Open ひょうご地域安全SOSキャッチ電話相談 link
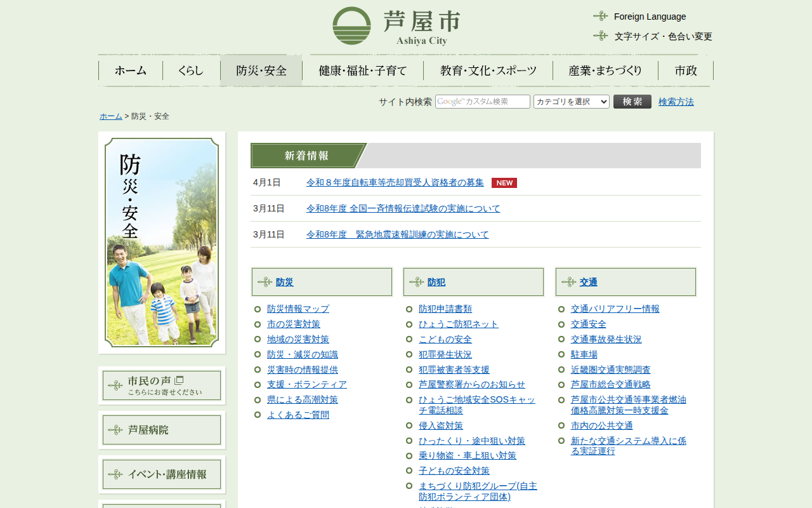Viewport: 812px width, 508px height. 477,405
